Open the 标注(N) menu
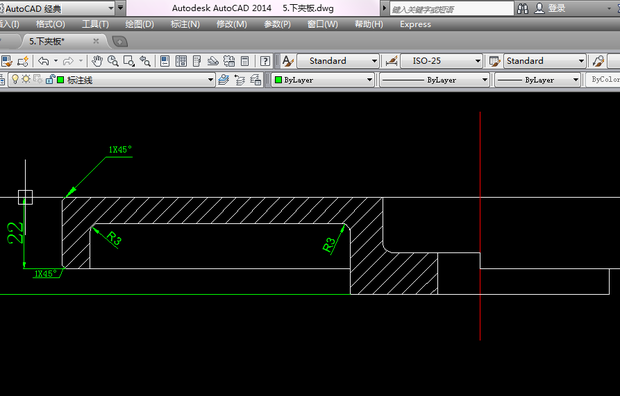Viewport: 620px width, 396px height. tap(185, 24)
